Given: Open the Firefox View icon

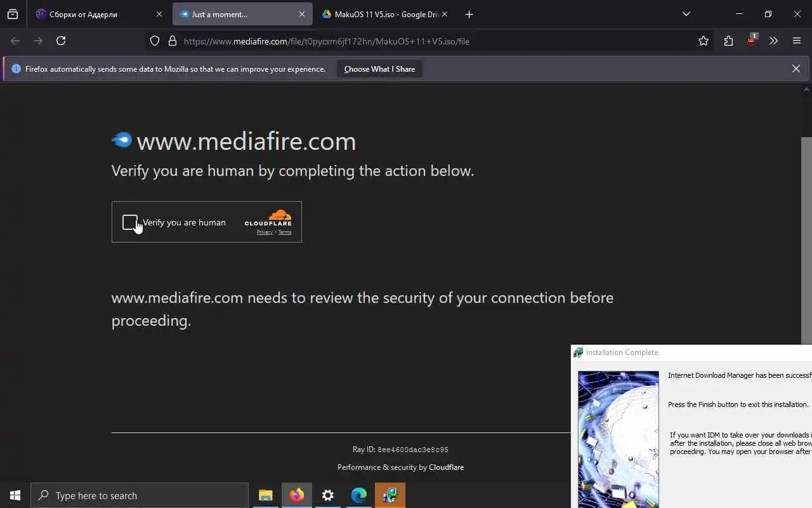Looking at the screenshot, I should (x=13, y=14).
